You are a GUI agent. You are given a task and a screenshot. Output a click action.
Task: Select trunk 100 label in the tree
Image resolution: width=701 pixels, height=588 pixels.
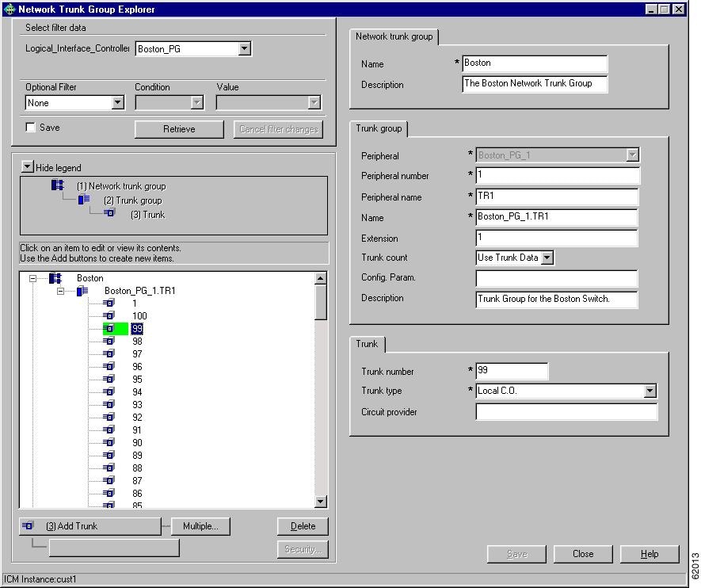[139, 316]
